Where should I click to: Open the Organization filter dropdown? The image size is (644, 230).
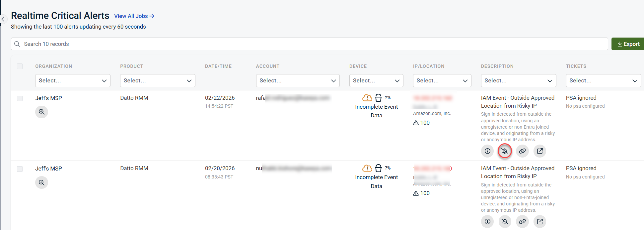[x=73, y=81]
